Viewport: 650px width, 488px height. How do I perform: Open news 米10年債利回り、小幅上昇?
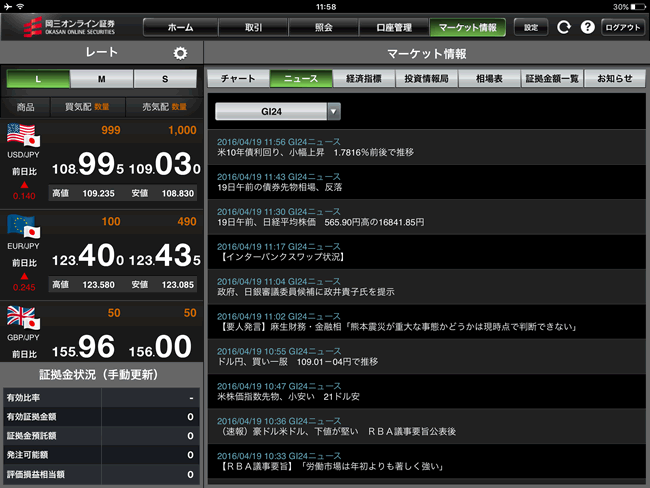(x=427, y=147)
